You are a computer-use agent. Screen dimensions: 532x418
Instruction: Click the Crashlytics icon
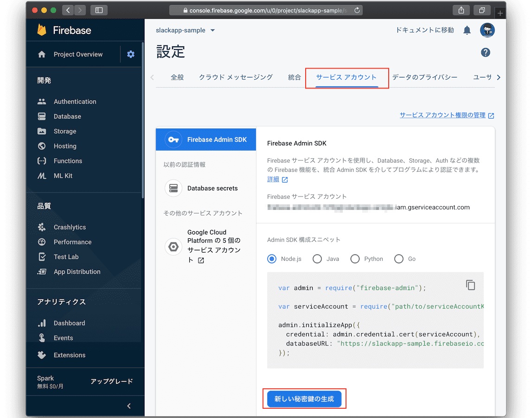pos(42,227)
